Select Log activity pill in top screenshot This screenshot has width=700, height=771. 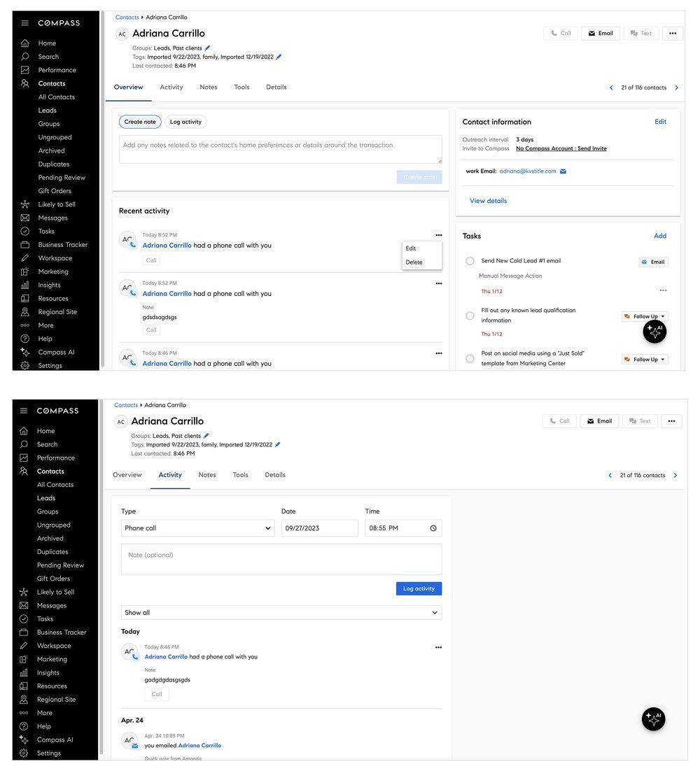(x=185, y=122)
